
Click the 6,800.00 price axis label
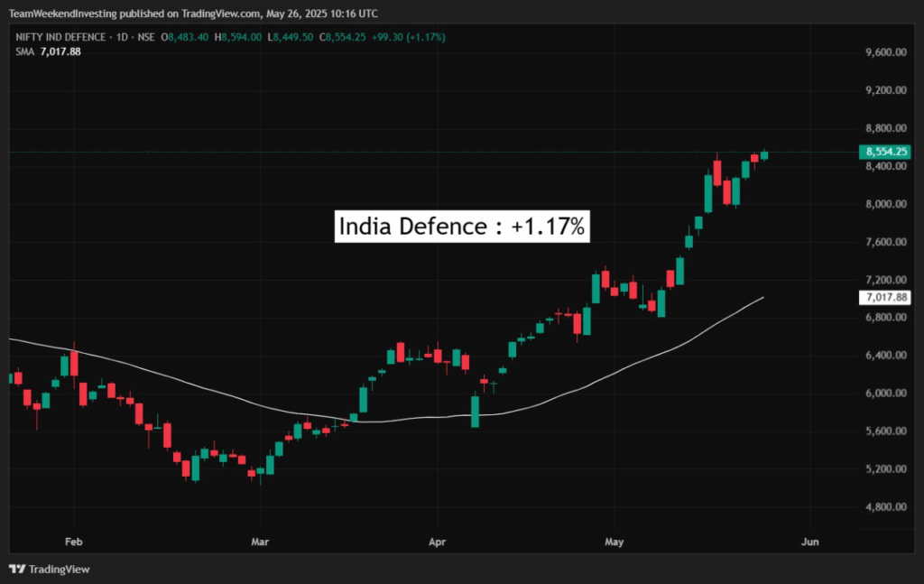click(x=886, y=317)
